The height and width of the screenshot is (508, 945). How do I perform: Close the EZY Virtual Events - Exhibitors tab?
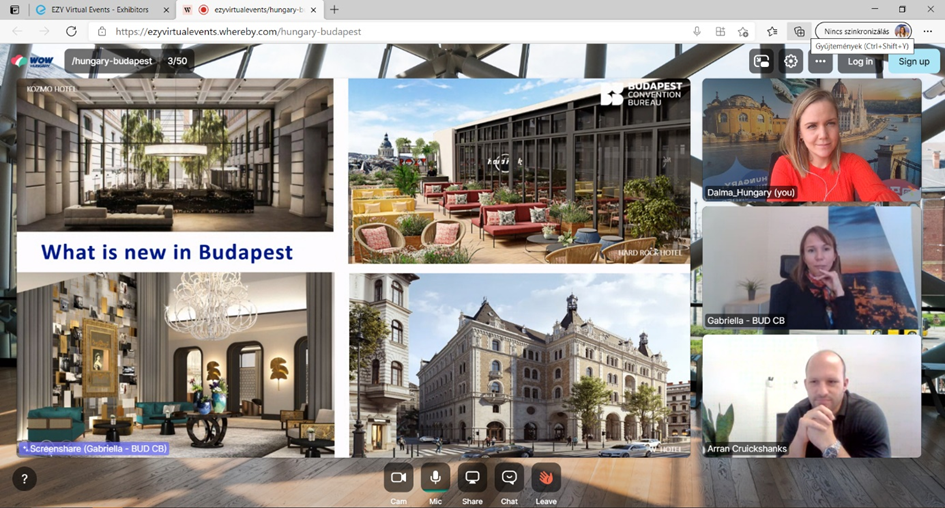[x=166, y=10]
